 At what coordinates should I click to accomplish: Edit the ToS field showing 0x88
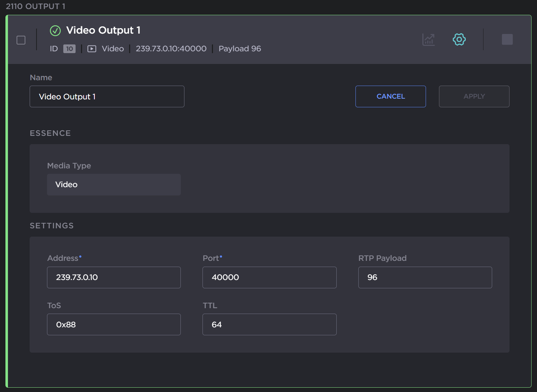[114, 324]
